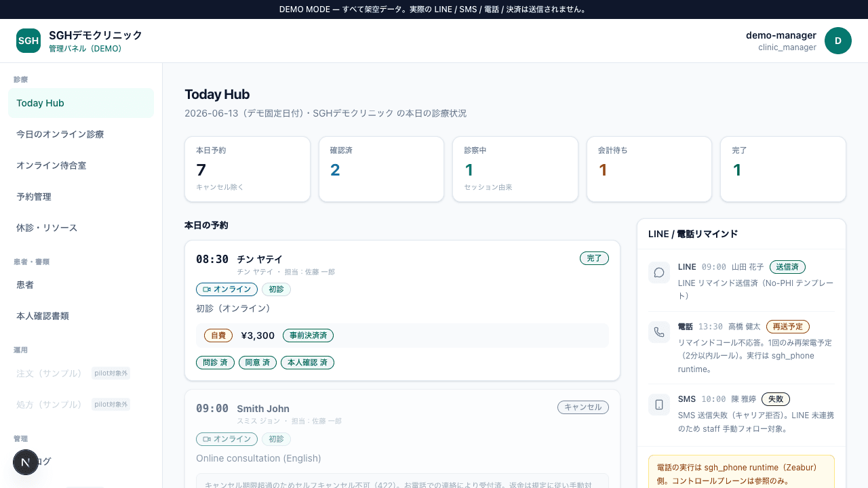Click the 送信済 badge for 山田 花子

[x=787, y=267]
